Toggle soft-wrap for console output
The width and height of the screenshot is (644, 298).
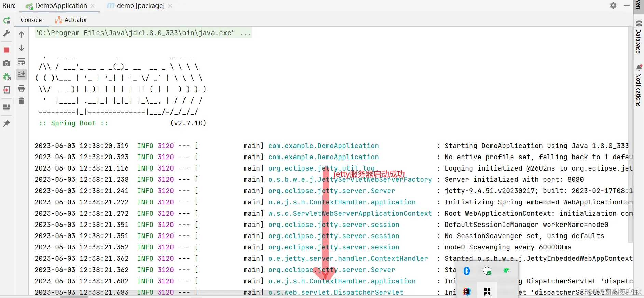coord(22,61)
